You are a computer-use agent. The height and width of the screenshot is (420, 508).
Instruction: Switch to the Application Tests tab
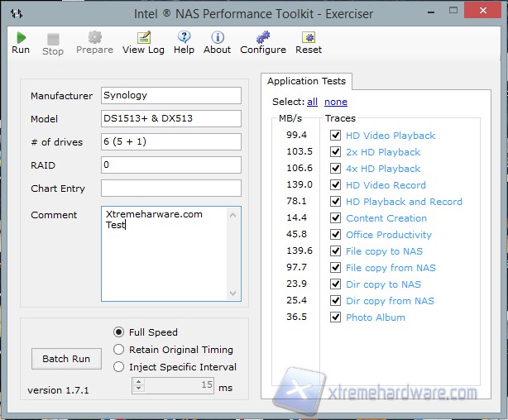(306, 81)
